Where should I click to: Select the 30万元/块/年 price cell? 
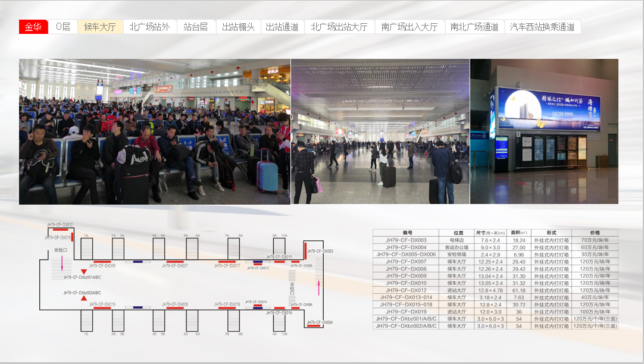tap(595, 255)
